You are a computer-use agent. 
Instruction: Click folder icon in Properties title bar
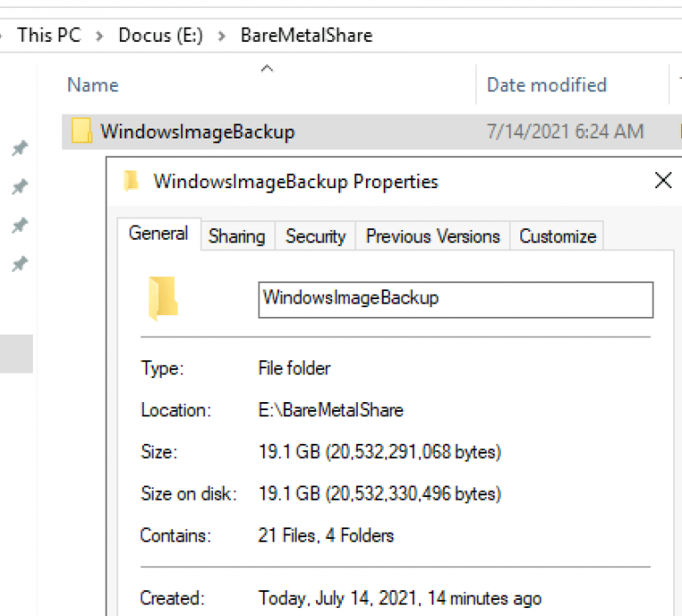131,181
